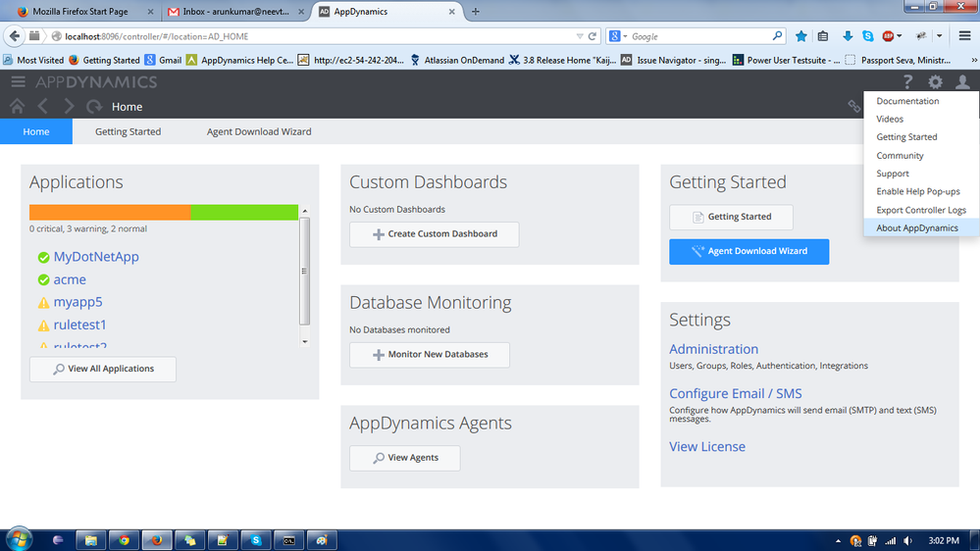Image resolution: width=980 pixels, height=551 pixels.
Task: Click the help question mark icon
Action: click(x=907, y=82)
